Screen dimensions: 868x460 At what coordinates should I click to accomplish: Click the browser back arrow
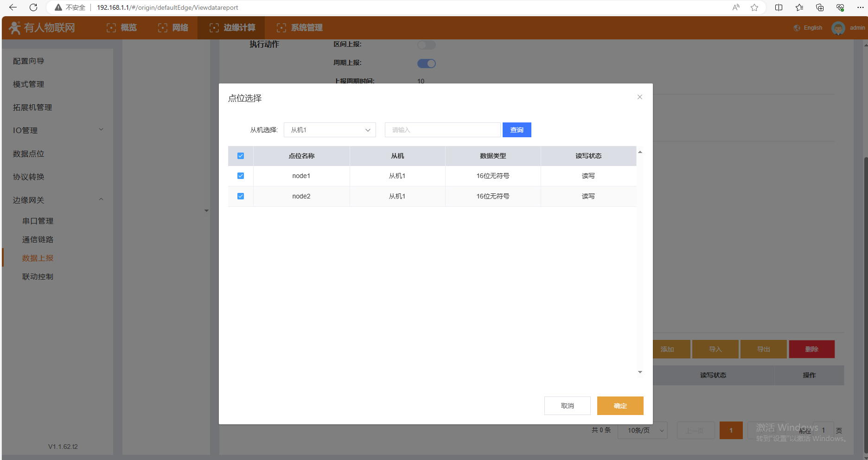[x=13, y=7]
